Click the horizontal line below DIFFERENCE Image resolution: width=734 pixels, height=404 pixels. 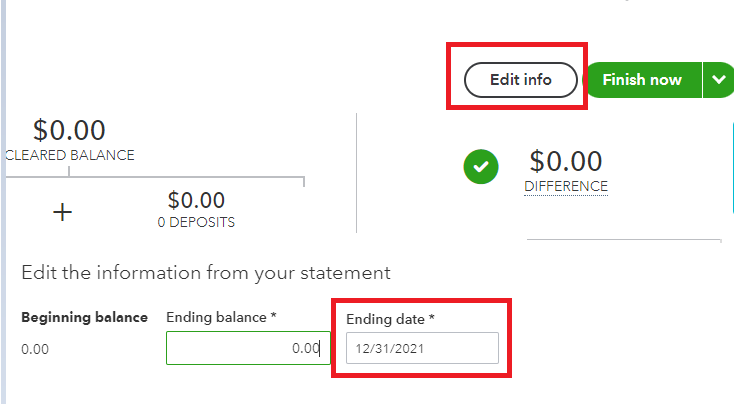point(623,240)
